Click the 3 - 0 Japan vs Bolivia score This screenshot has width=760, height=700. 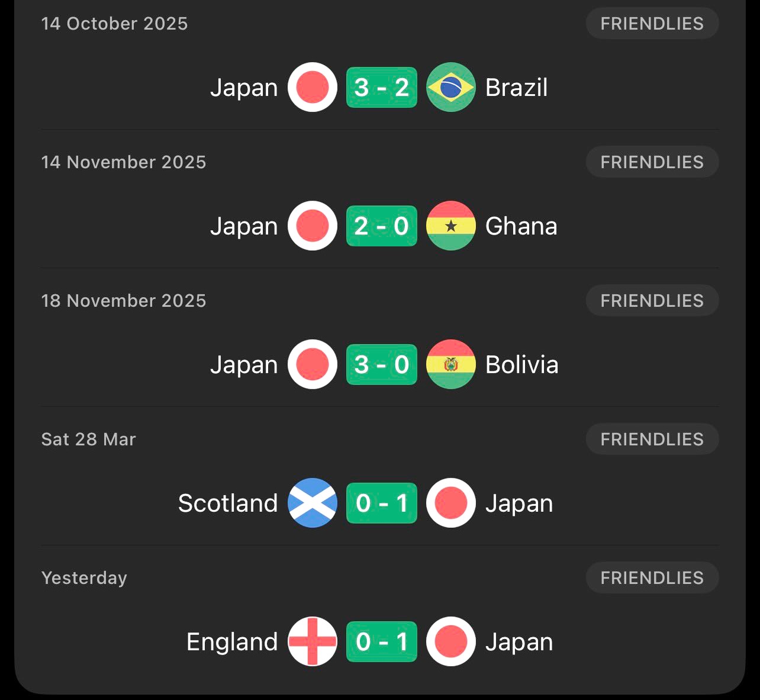pyautogui.click(x=381, y=364)
